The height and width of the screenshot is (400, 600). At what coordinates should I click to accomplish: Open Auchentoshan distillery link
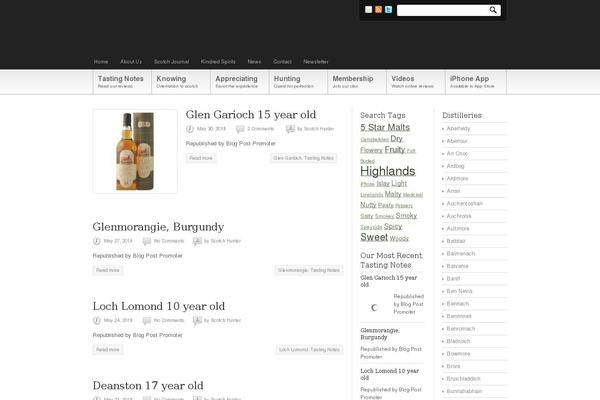point(465,204)
